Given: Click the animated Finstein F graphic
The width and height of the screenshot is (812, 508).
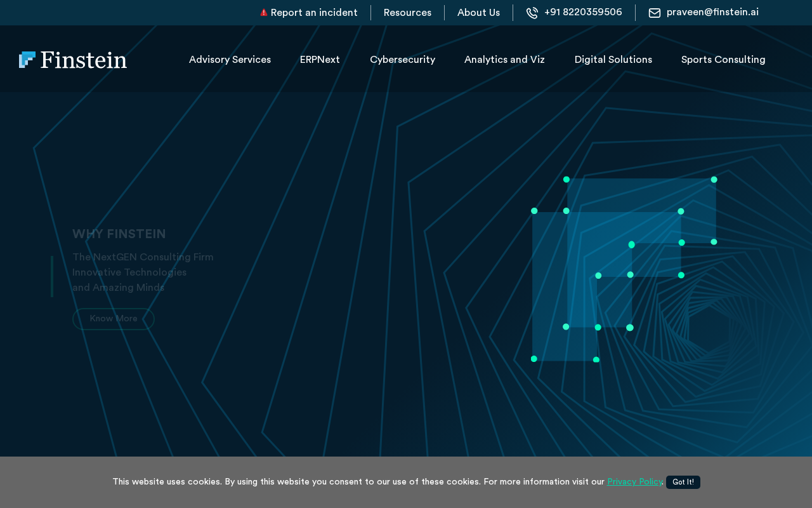Looking at the screenshot, I should 624,270.
